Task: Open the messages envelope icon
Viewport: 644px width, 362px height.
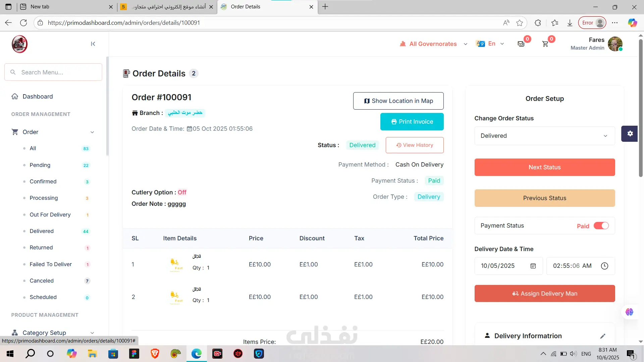Action: click(521, 44)
